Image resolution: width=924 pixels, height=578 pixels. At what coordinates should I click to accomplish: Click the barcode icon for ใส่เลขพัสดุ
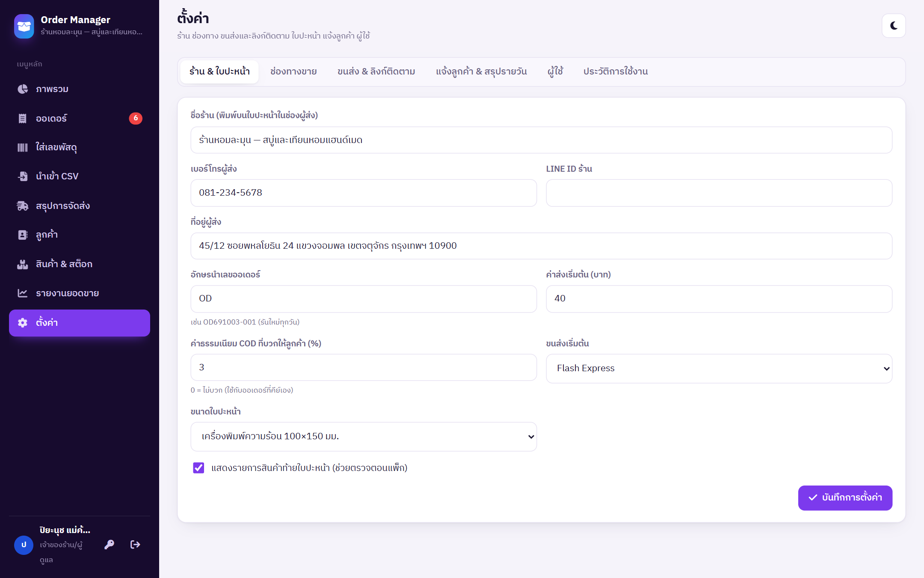tap(23, 147)
